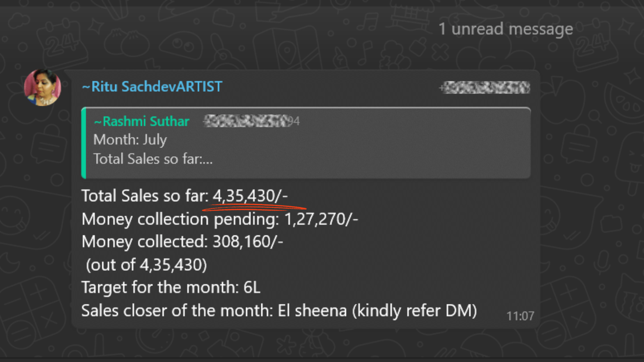
Task: Click the 1,27,270/- pending amount
Action: (321, 219)
